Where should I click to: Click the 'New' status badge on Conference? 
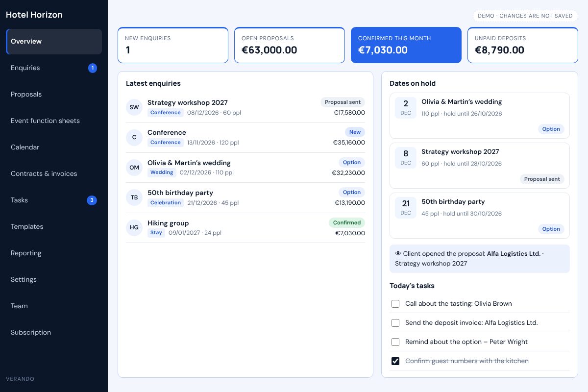point(355,132)
